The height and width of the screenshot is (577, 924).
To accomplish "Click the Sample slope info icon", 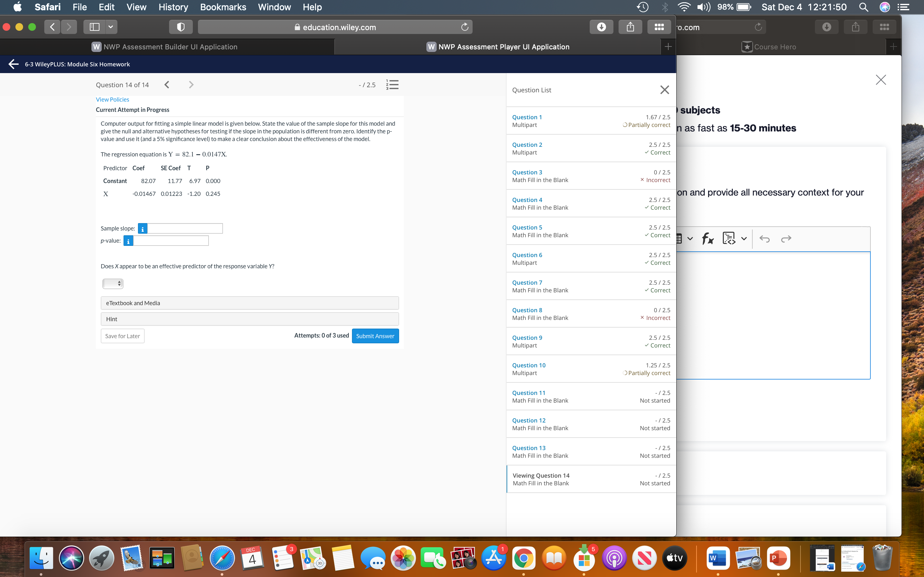I will pos(142,229).
